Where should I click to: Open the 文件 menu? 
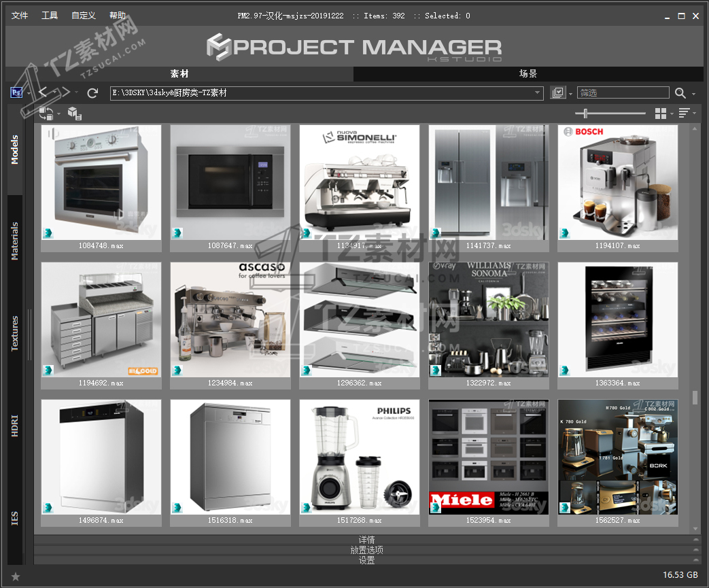[x=20, y=16]
